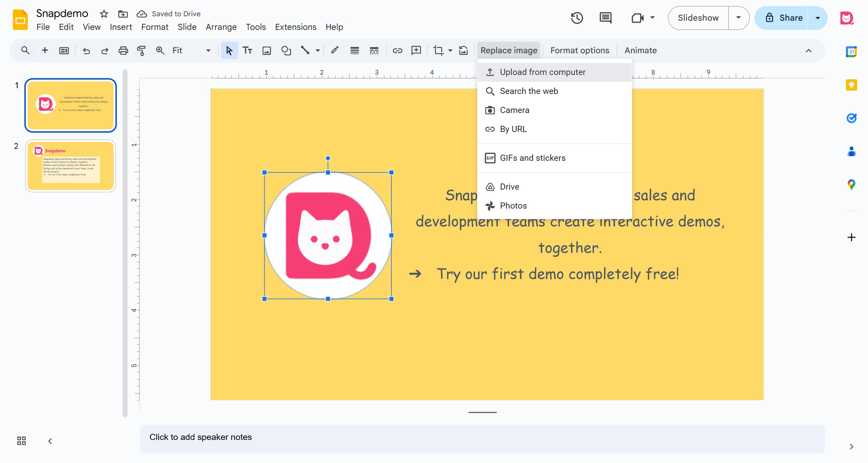Select the cat logo image on slide
868x463 pixels.
coord(328,235)
